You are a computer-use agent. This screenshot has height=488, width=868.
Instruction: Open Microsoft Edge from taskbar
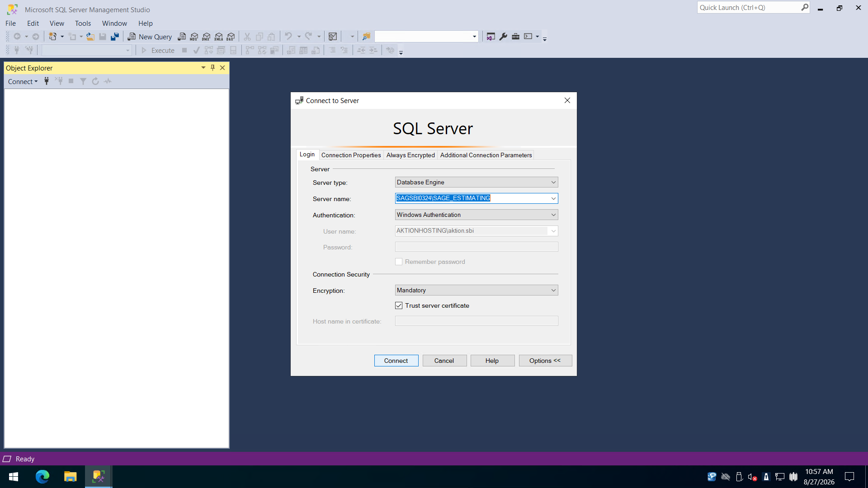(42, 477)
